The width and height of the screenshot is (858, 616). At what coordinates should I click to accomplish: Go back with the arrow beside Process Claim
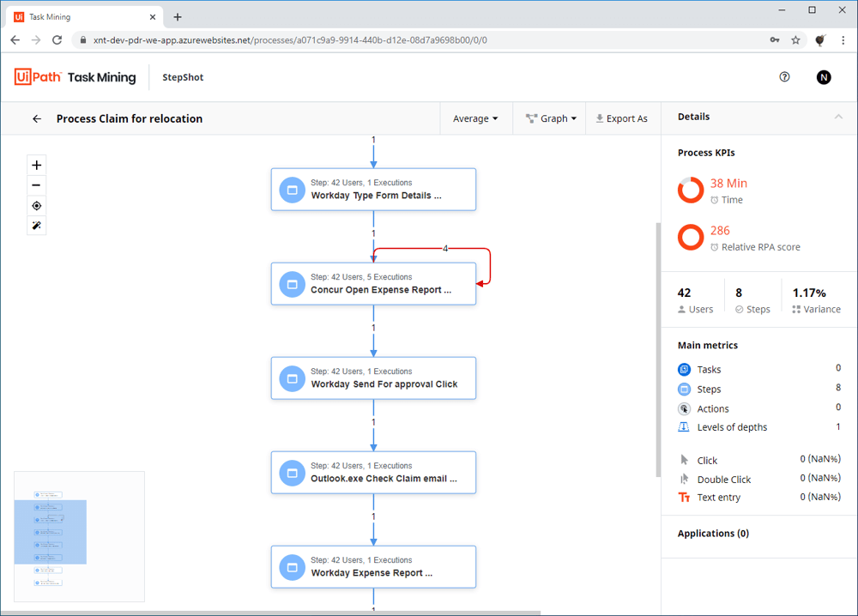[x=37, y=118]
